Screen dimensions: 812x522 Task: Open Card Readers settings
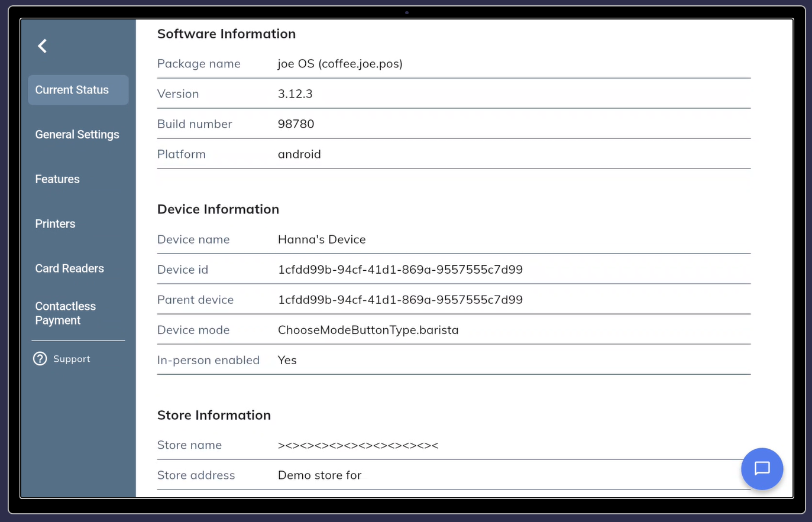coord(69,268)
